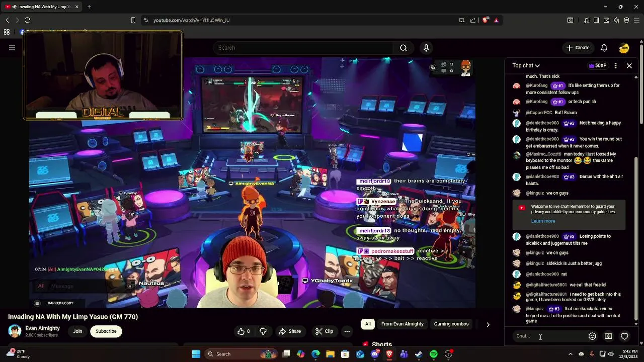Viewport: 644px width, 362px height.
Task: Open the YouTube account avatar menu
Action: (x=624, y=48)
